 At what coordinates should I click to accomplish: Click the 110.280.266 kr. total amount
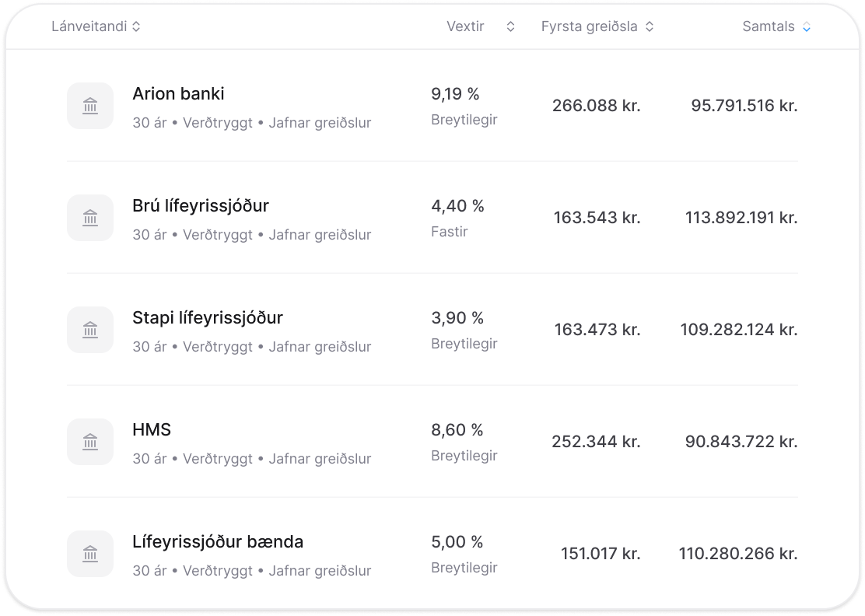click(738, 554)
